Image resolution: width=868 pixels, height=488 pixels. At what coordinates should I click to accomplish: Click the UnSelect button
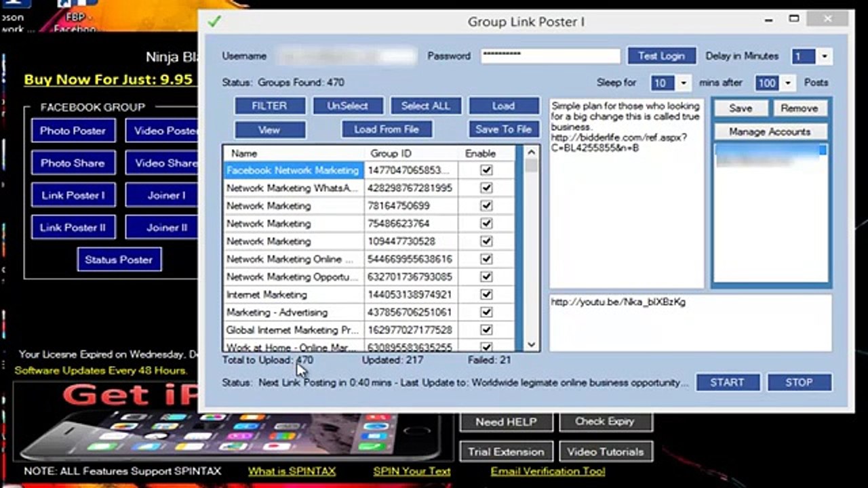pyautogui.click(x=348, y=106)
